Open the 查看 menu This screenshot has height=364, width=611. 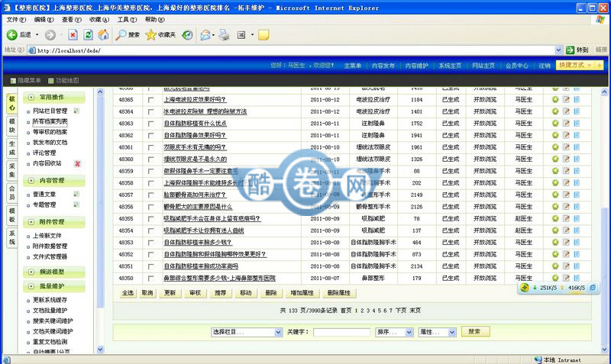tap(71, 20)
